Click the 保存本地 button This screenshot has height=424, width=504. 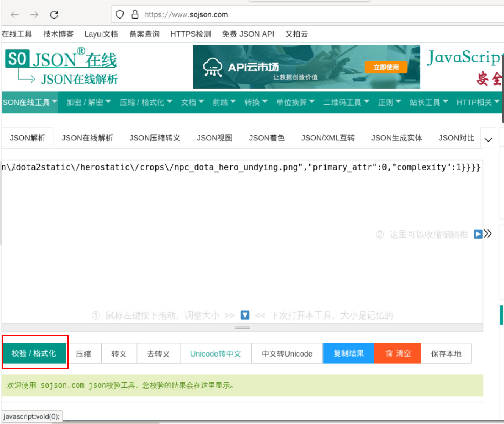click(x=446, y=354)
